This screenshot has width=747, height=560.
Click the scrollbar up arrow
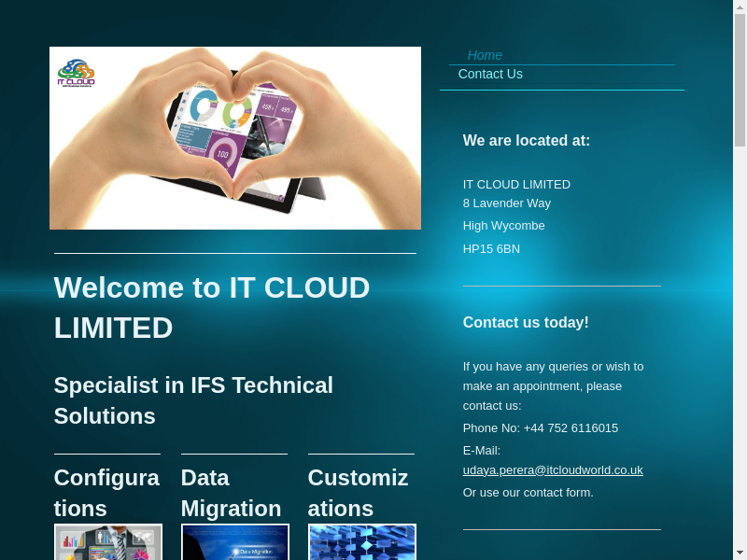pos(740,7)
